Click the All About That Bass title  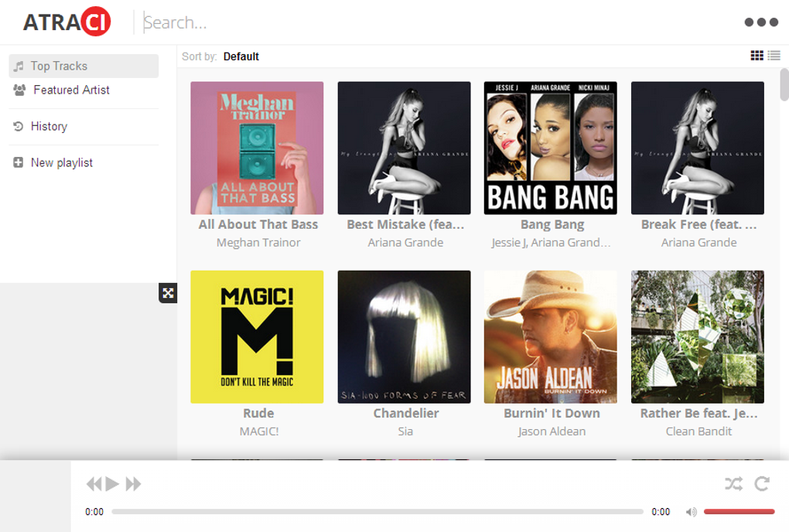click(x=258, y=224)
